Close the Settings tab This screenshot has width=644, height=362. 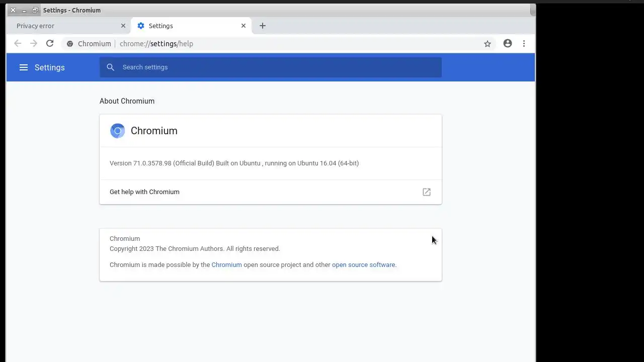(x=244, y=26)
